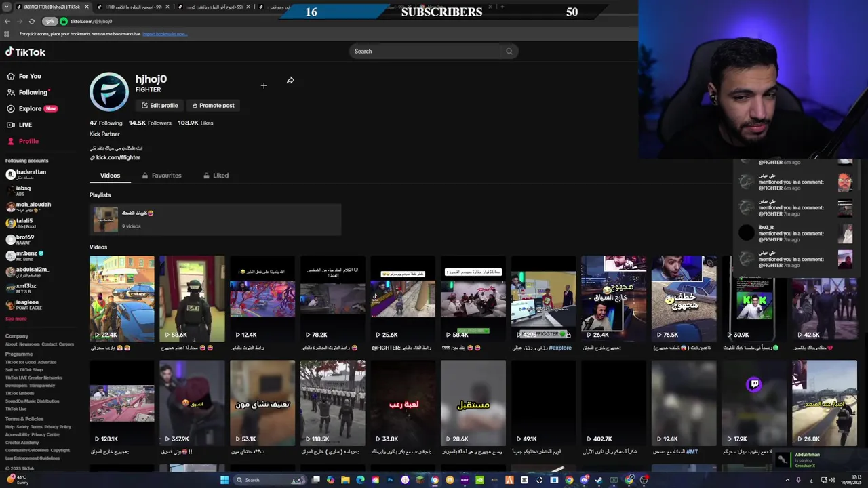Open the video with 367.9K views

coord(192,403)
